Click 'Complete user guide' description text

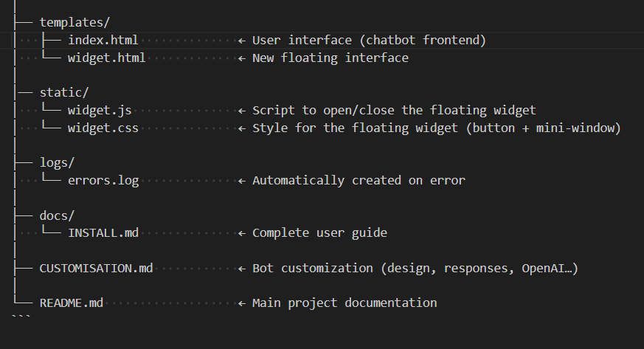tap(319, 233)
